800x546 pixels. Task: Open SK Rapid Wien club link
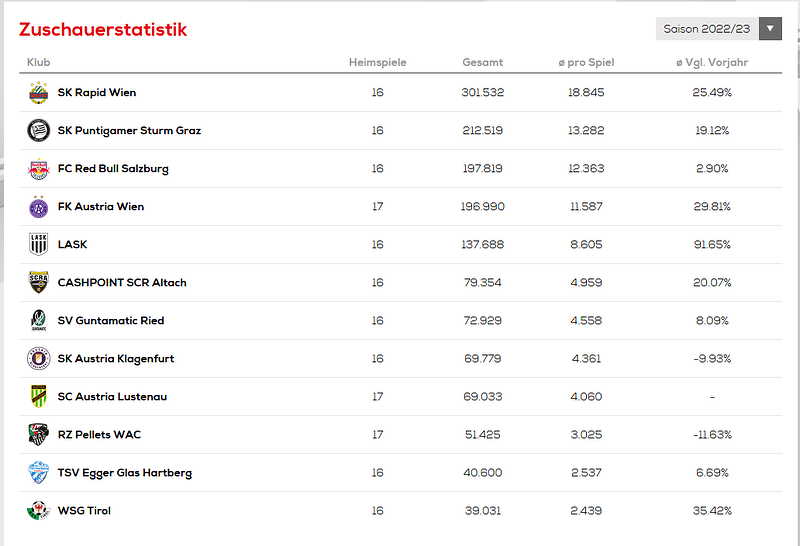(x=97, y=92)
